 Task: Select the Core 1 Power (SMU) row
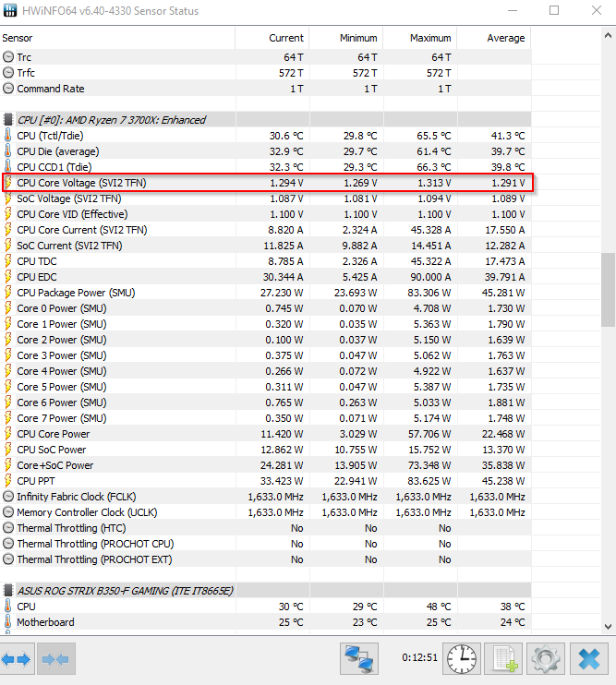(x=266, y=324)
